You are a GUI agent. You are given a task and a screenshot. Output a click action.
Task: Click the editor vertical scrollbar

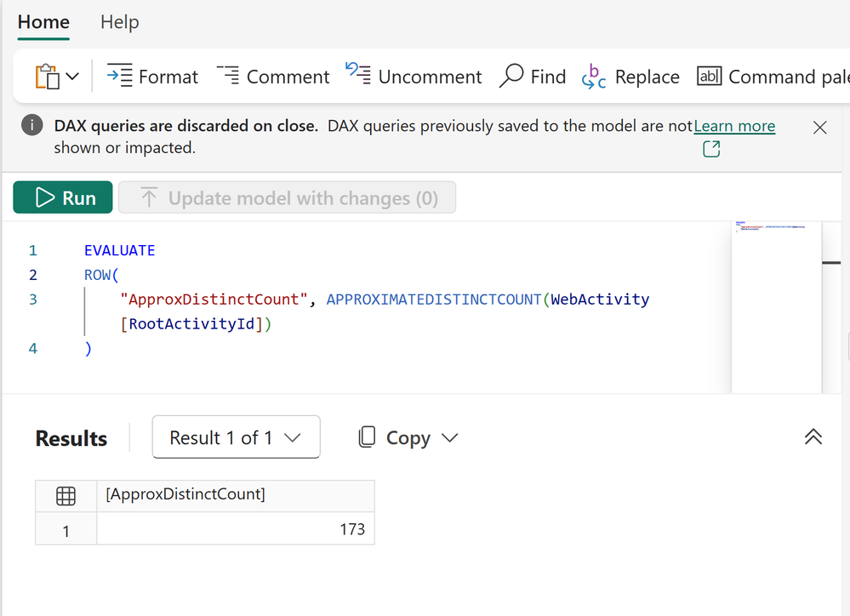(x=831, y=307)
